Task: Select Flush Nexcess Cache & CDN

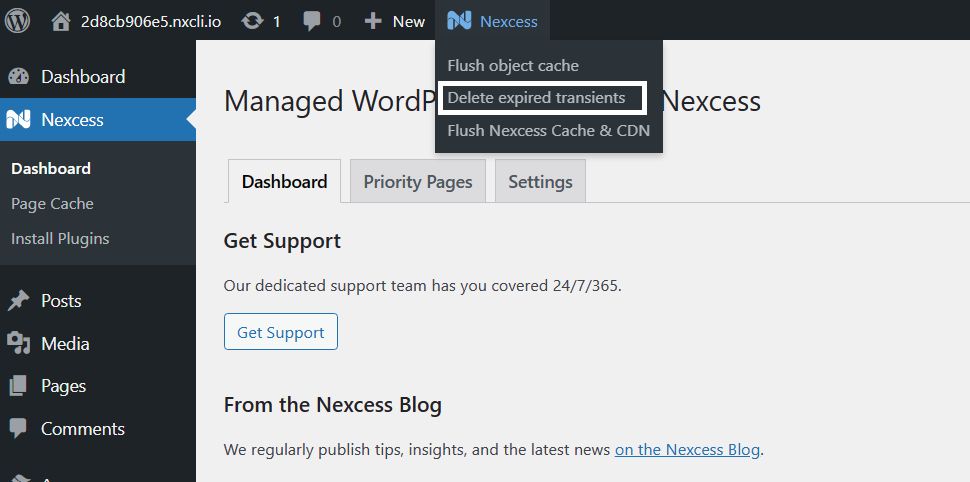Action: (x=549, y=131)
